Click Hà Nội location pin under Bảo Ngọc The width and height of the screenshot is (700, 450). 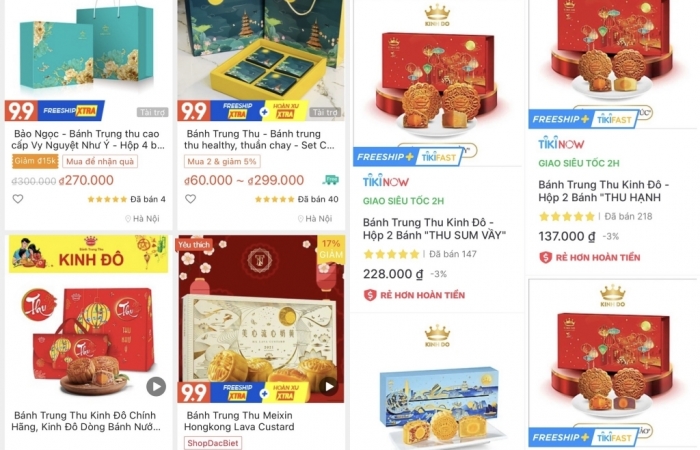128,219
